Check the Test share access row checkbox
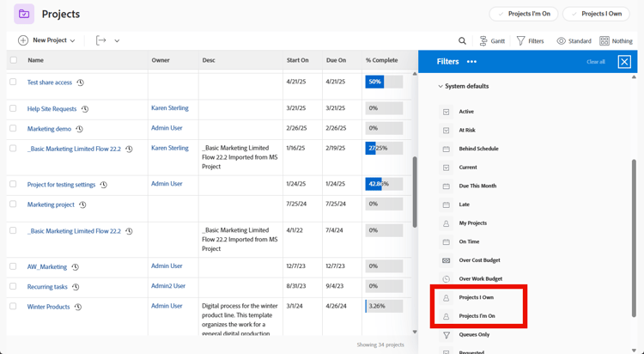 (x=13, y=82)
